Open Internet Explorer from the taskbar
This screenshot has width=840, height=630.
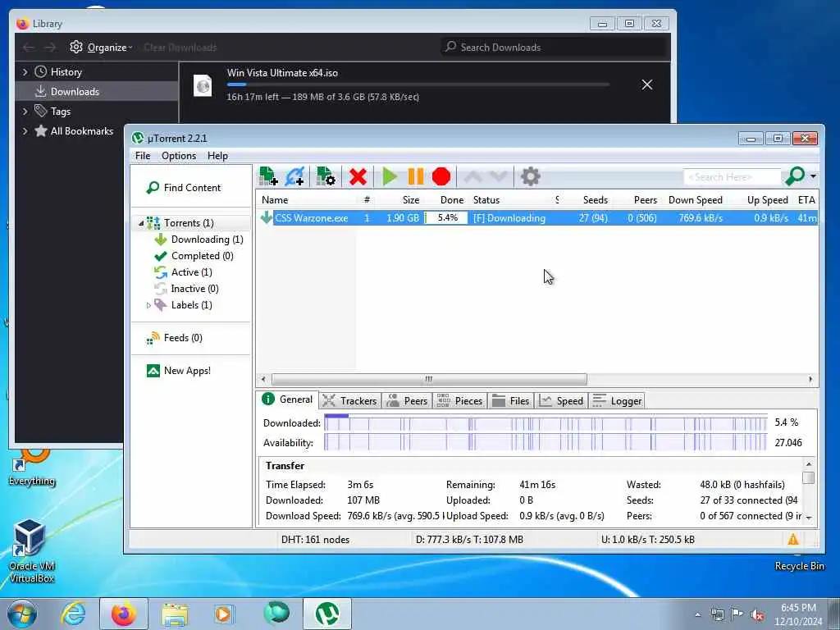[73, 614]
